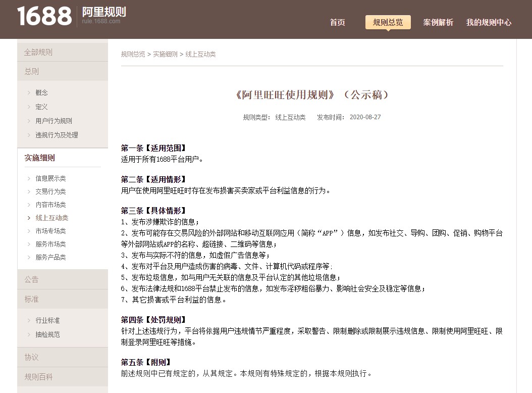
Task: Click the 实施细则 breadcrumb link
Action: pyautogui.click(x=165, y=55)
